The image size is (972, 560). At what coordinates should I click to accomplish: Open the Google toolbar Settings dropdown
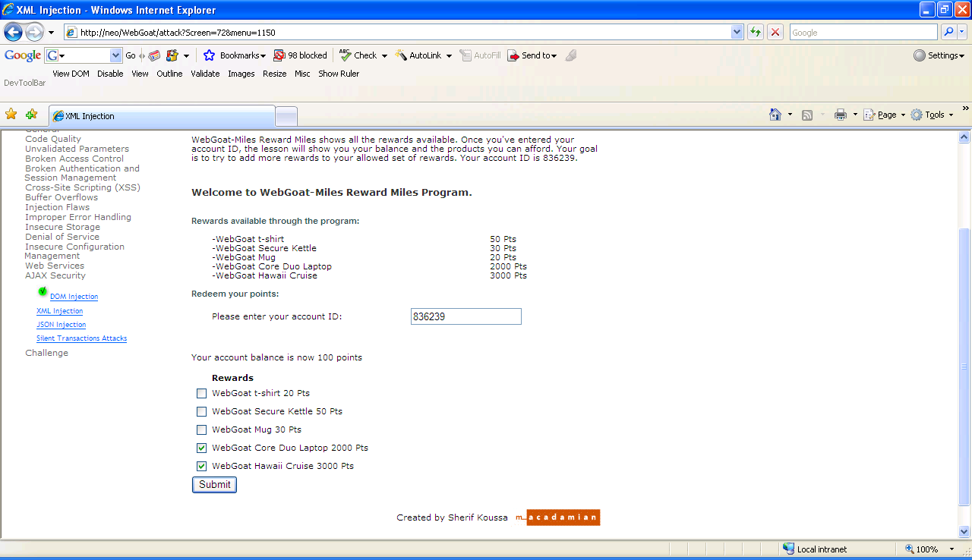(939, 55)
